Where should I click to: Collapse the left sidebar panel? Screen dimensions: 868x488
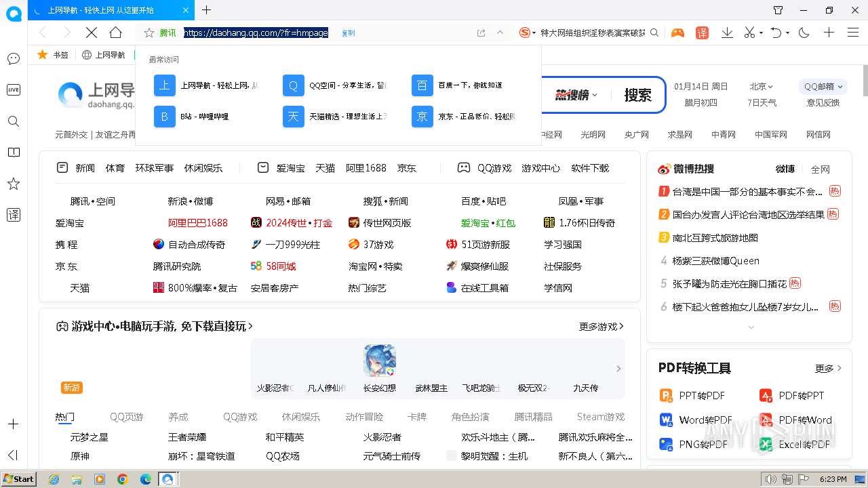click(x=13, y=455)
